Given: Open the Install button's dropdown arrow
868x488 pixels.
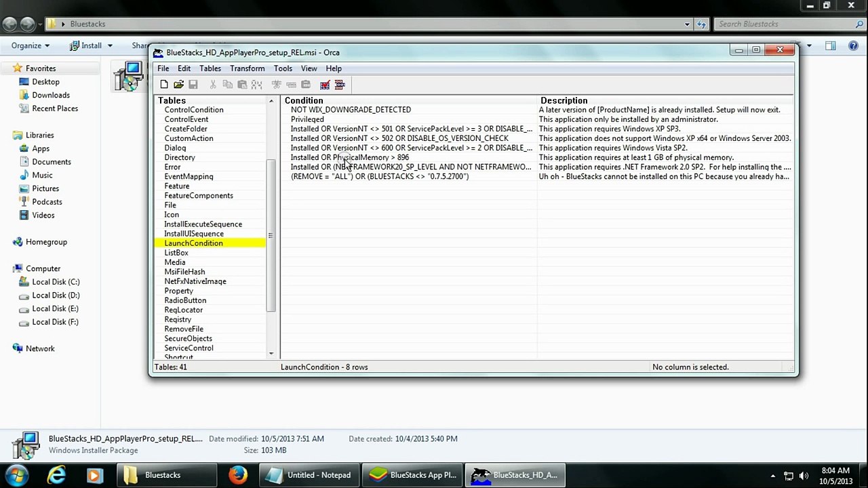Looking at the screenshot, I should coord(109,45).
